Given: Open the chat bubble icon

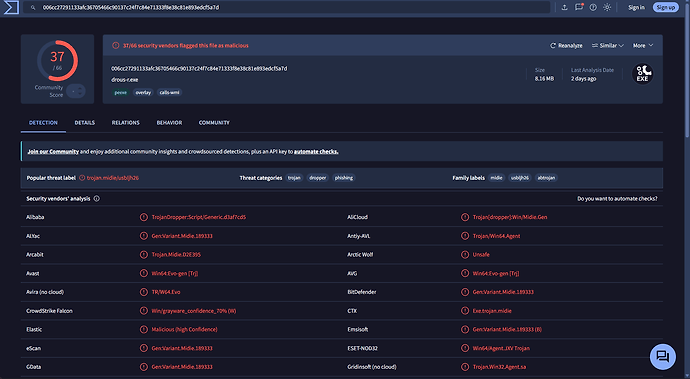Looking at the screenshot, I should 663,356.
